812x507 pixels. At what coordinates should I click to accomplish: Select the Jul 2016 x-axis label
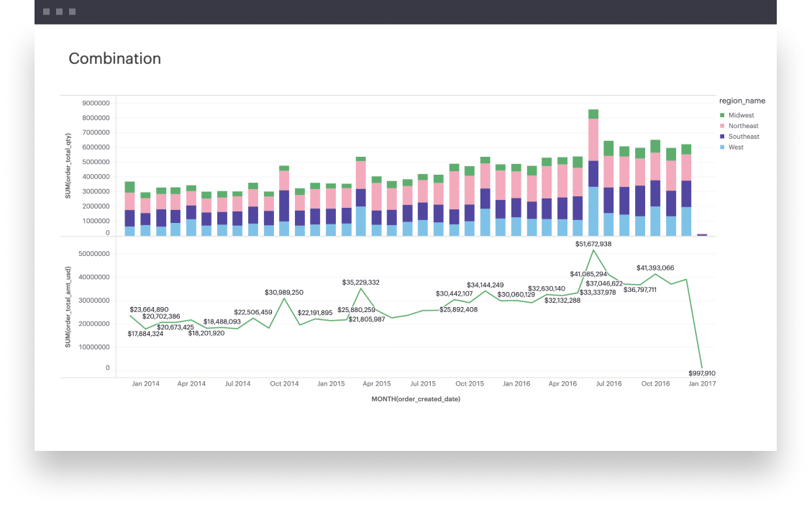608,384
